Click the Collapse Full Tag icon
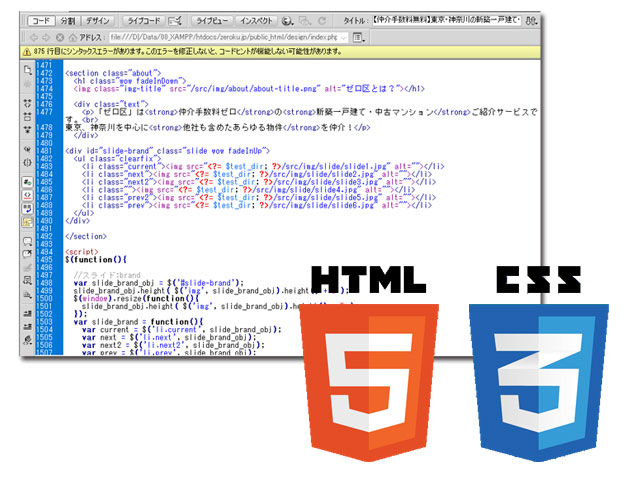The image size is (640, 480). click(27, 103)
